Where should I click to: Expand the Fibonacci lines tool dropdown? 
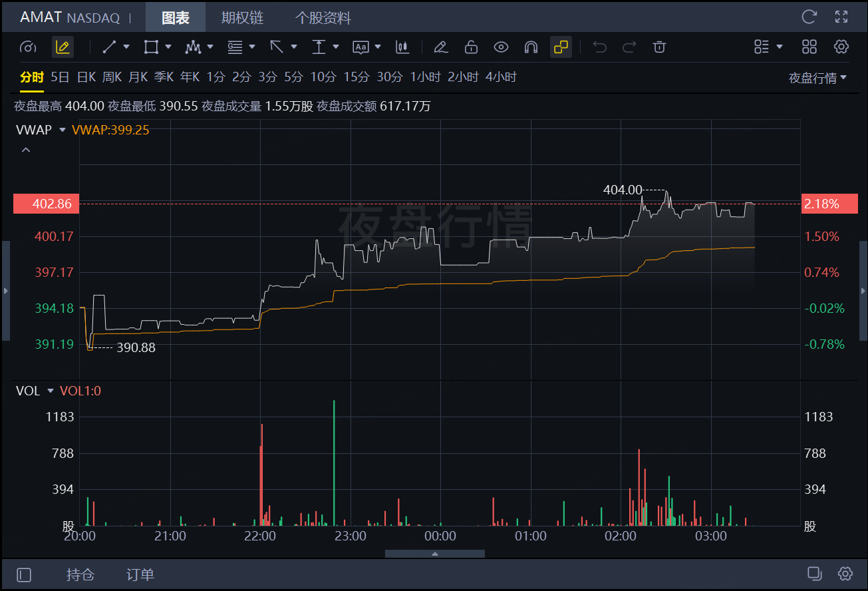[x=252, y=47]
